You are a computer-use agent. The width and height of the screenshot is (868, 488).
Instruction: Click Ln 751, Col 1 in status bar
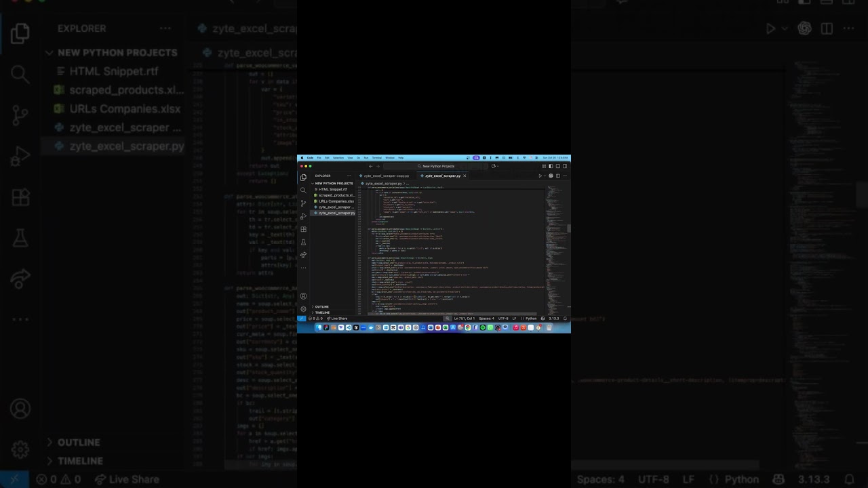[465, 319]
